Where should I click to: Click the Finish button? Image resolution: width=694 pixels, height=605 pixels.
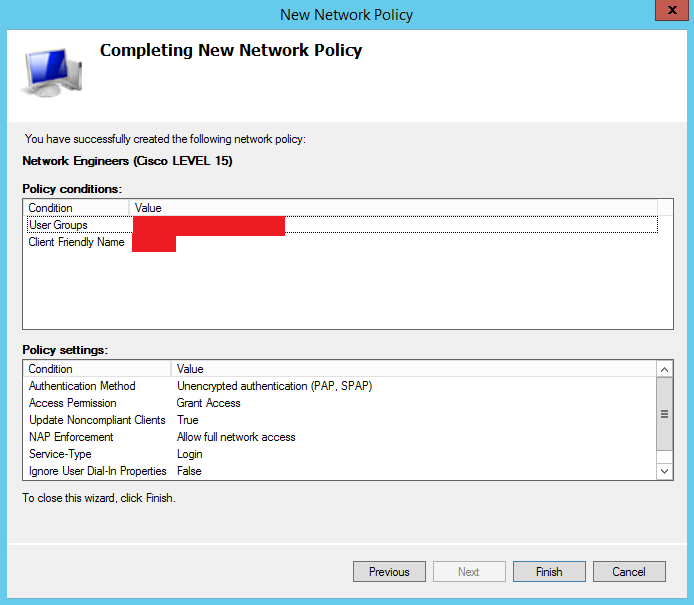pos(549,572)
